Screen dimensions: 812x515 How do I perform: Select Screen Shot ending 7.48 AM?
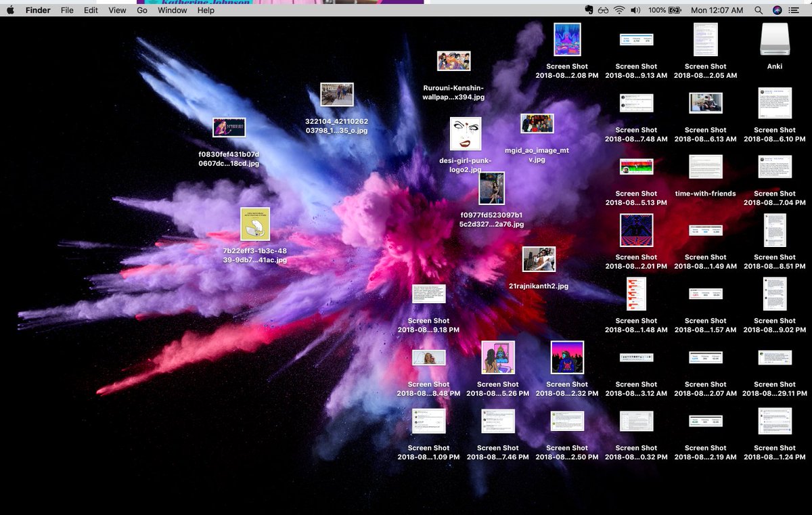pos(637,103)
